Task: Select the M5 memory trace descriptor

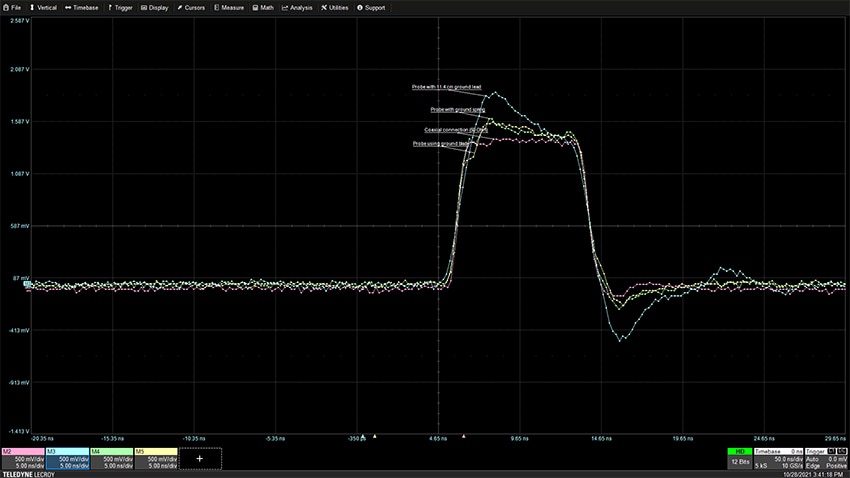Action: (155, 459)
